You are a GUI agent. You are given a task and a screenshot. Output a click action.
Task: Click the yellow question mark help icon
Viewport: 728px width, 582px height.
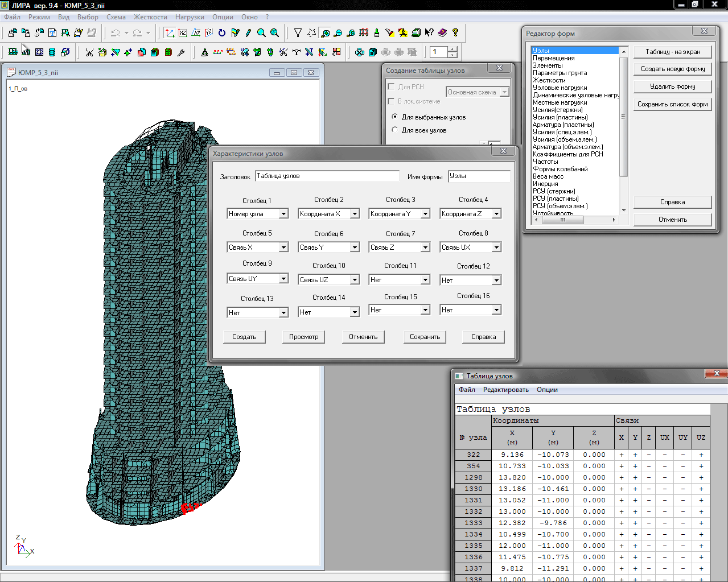(455, 33)
